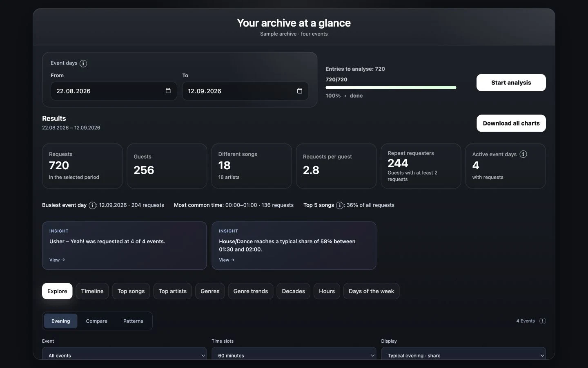Click the Requests per guest card showing 2.8

point(336,166)
